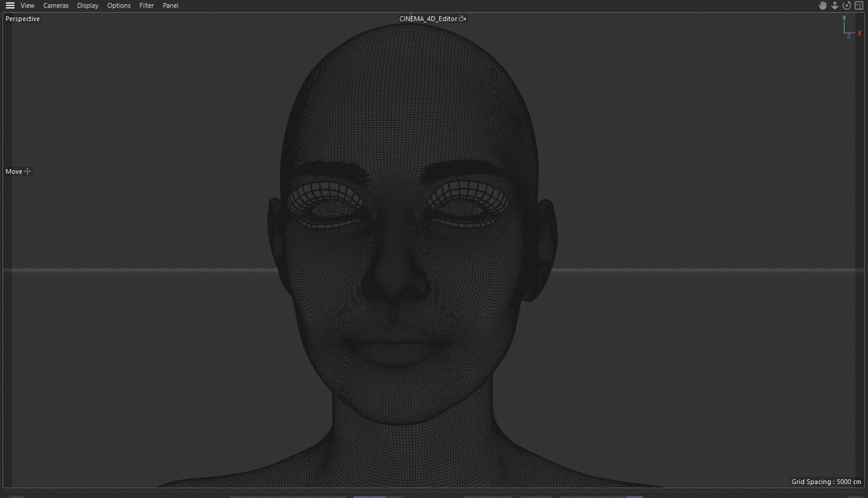Viewport: 868px width, 498px height.
Task: Click the crosshair icon beside Move
Action: click(x=27, y=171)
